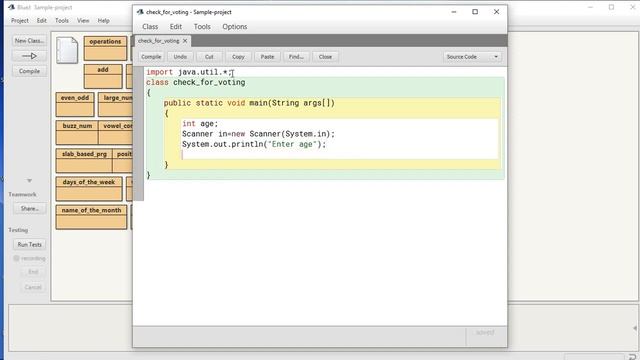Viewport: 640px width, 360px height.
Task: Open the Source Code view dropdown
Action: pos(472,57)
